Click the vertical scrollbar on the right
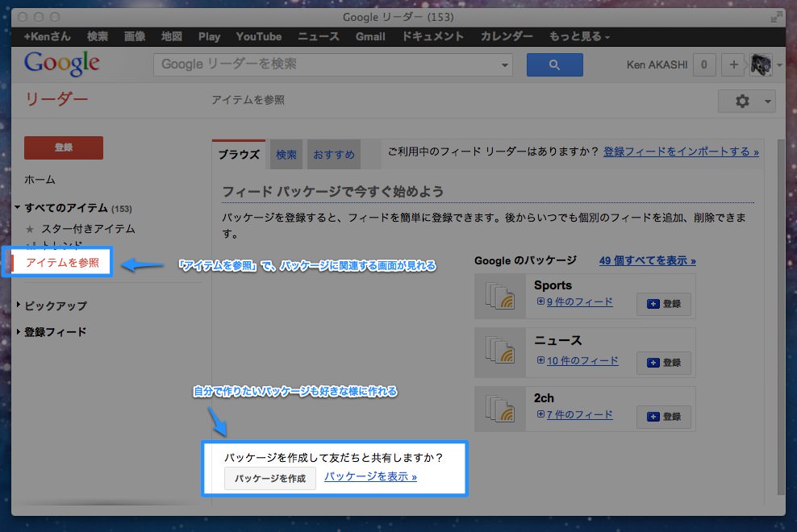Viewport: 797px width, 532px height. tap(781, 315)
